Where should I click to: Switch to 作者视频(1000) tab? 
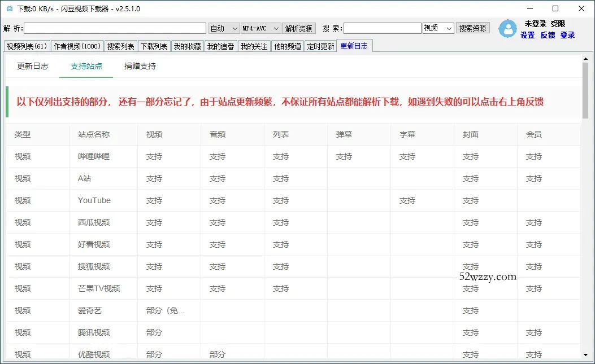77,46
